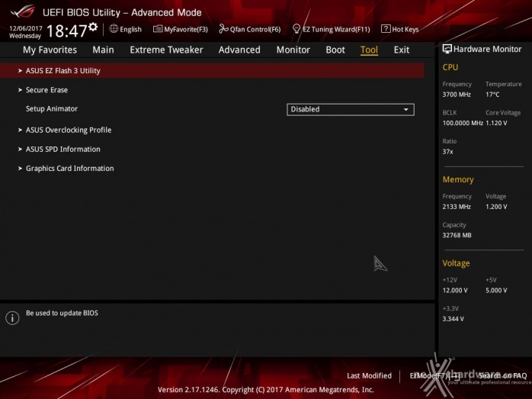Viewport: 532px width, 399px height.
Task: Click the capacity value 32768 MB
Action: click(457, 235)
